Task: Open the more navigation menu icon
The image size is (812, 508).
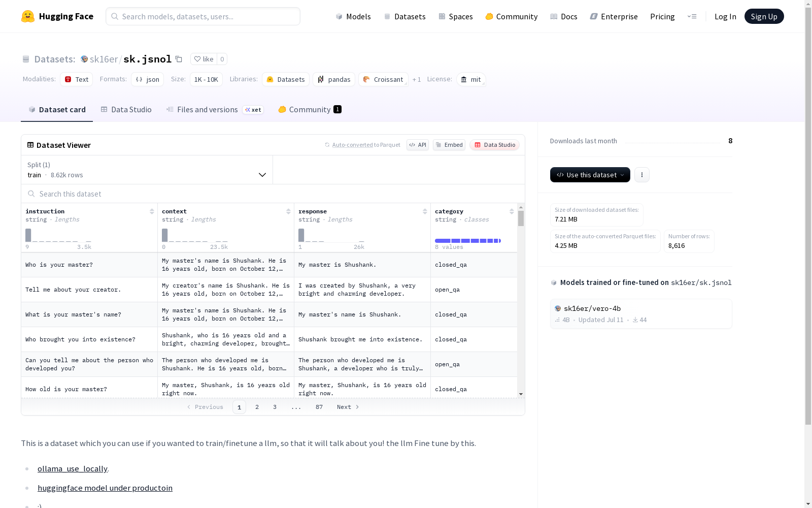Action: [692, 16]
